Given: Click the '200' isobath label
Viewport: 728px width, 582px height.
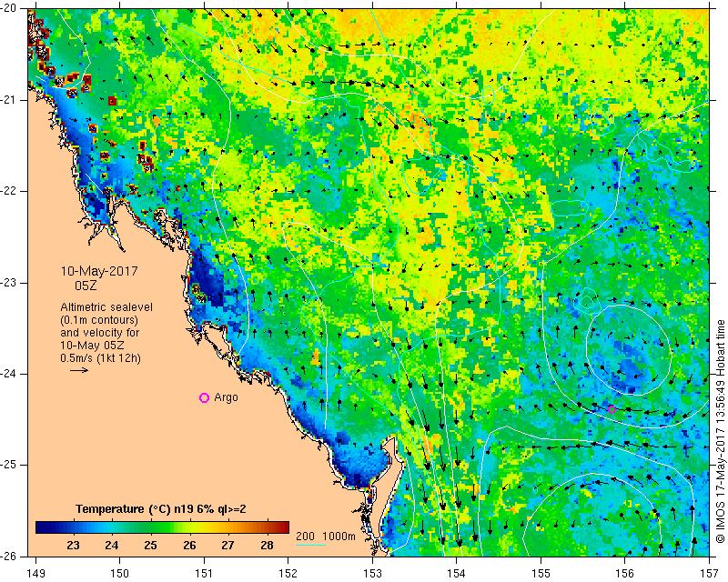Looking at the screenshot, I should [305, 537].
